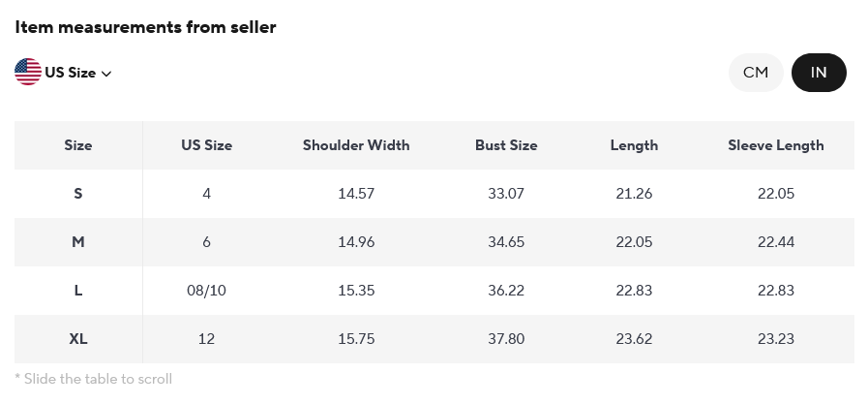Click the Size column header
This screenshot has width=868, height=404.
78,145
